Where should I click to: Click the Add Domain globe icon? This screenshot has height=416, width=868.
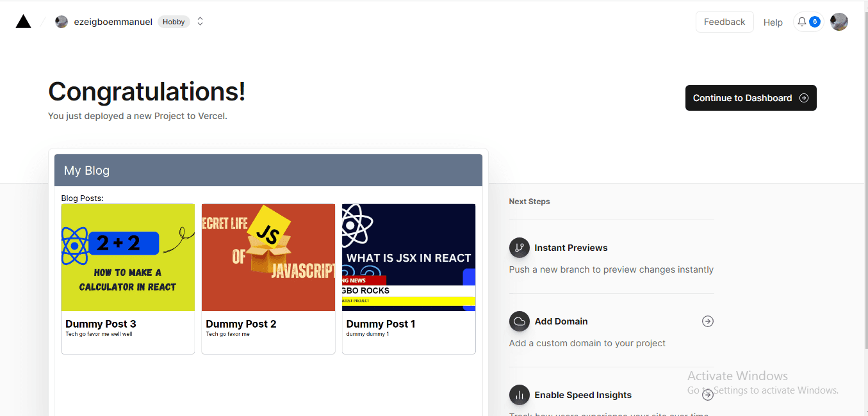519,321
